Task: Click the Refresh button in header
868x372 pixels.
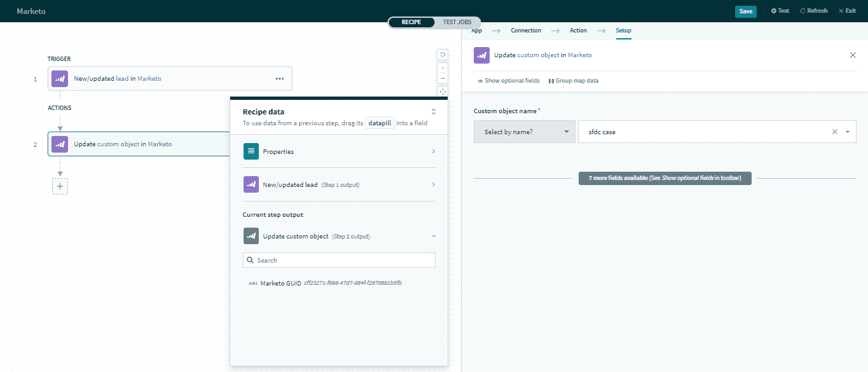Action: click(814, 11)
